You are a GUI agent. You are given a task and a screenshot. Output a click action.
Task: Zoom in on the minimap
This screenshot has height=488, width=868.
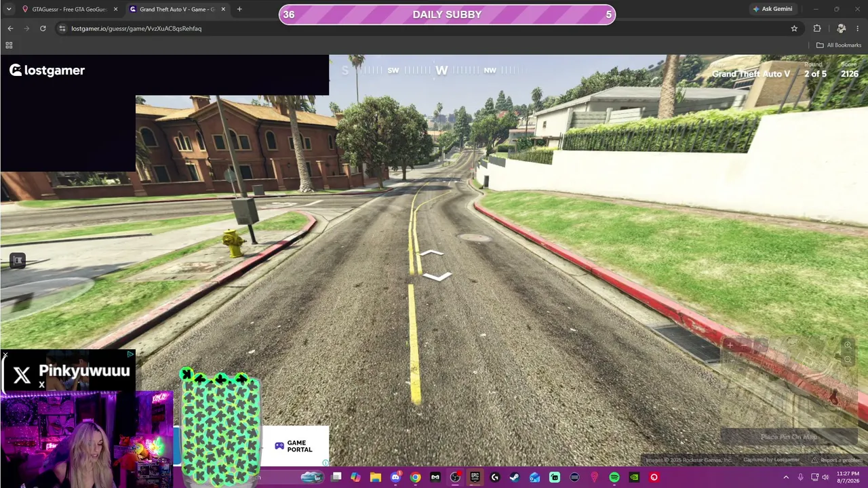tap(848, 346)
